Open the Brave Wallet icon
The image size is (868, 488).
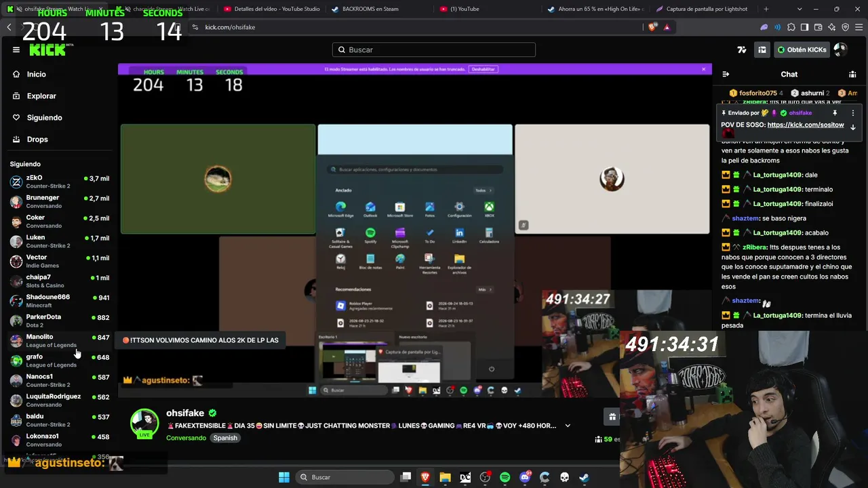coord(818,27)
